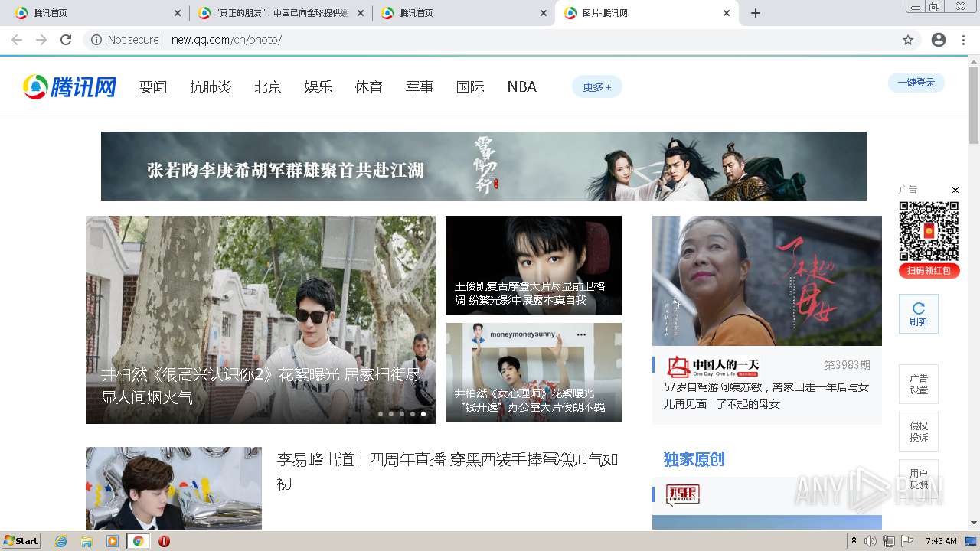Click the 独家原创 section heading
This screenshot has width=980, height=551.
click(694, 459)
